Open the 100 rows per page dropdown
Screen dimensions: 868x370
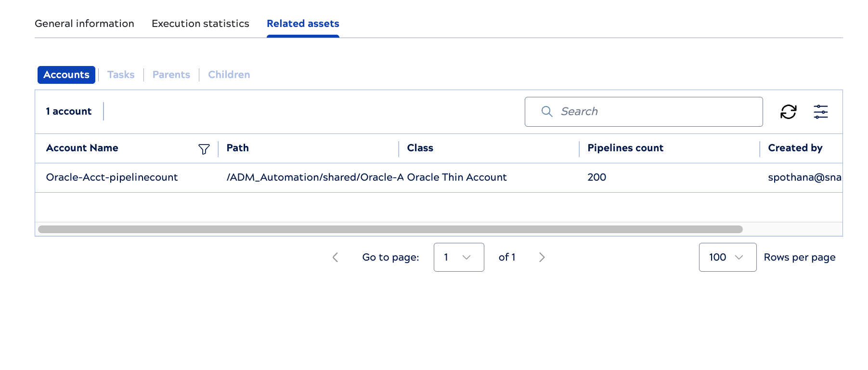(727, 257)
